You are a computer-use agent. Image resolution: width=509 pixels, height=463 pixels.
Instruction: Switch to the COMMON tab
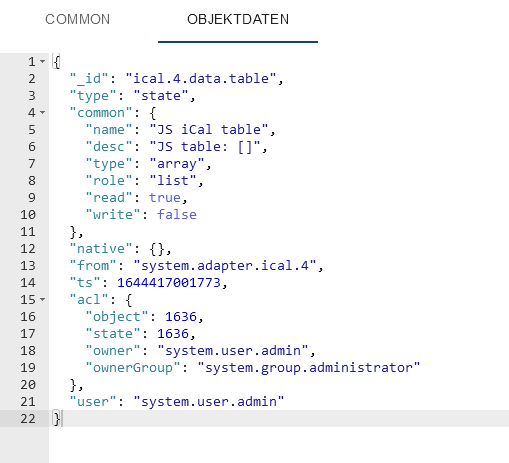tap(77, 19)
